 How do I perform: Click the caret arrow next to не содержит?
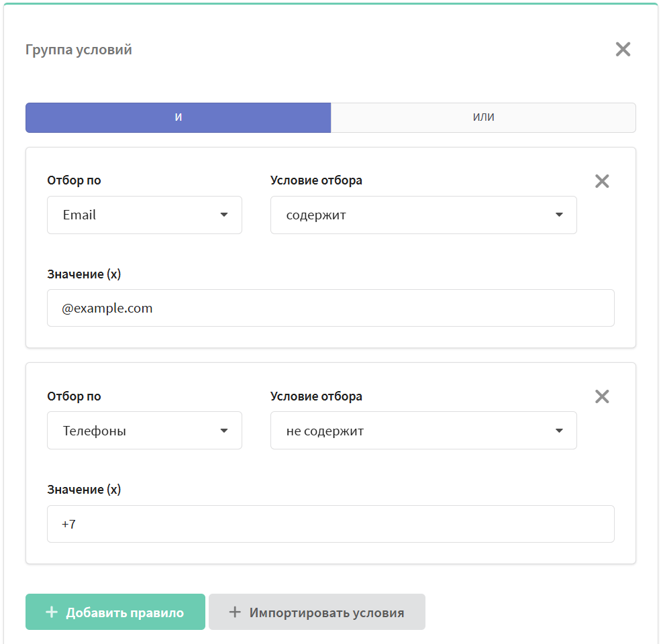(x=559, y=431)
